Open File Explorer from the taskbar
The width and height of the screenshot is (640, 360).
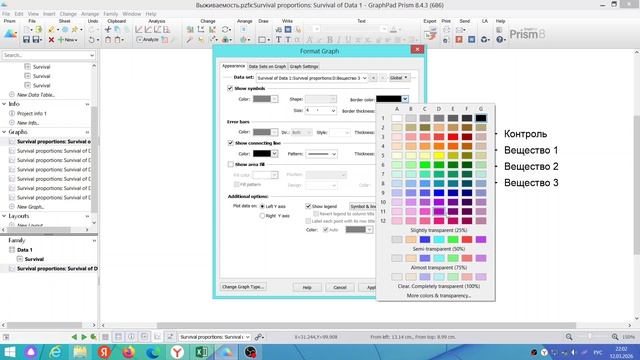pos(80,352)
